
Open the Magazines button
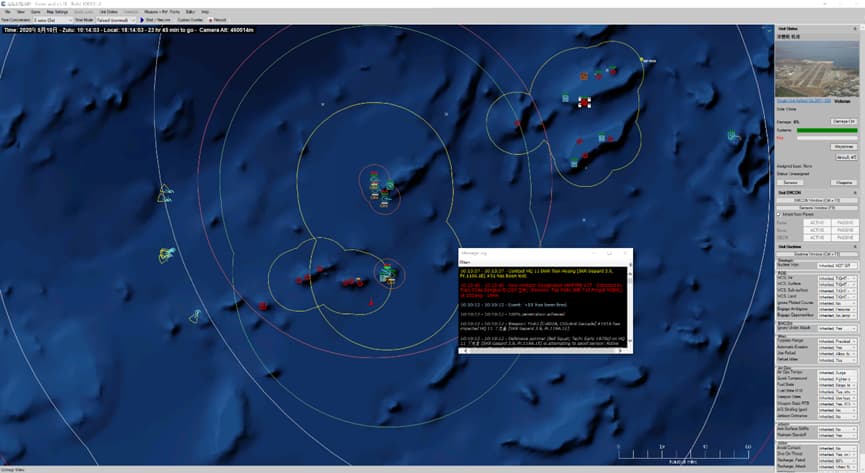point(844,147)
